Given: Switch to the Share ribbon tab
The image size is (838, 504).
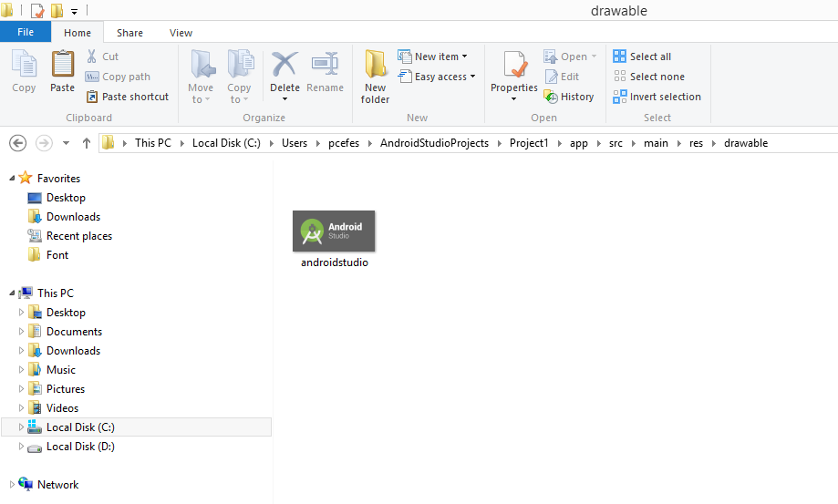Looking at the screenshot, I should 129,33.
